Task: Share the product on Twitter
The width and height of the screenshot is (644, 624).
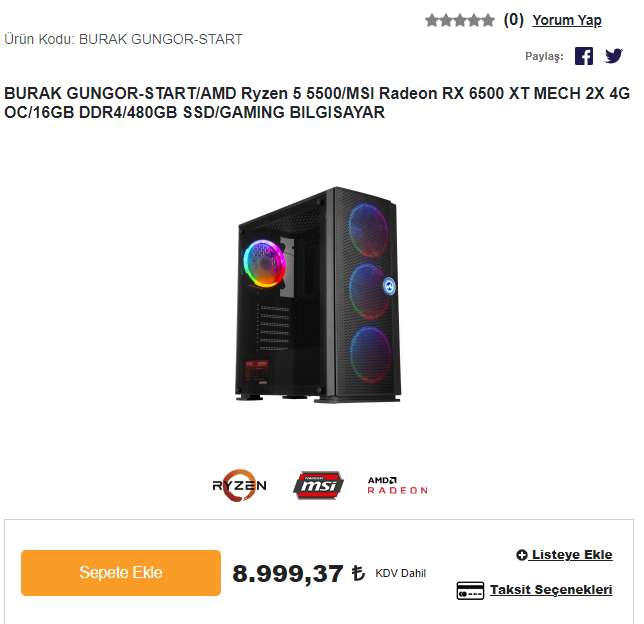Action: (x=614, y=56)
